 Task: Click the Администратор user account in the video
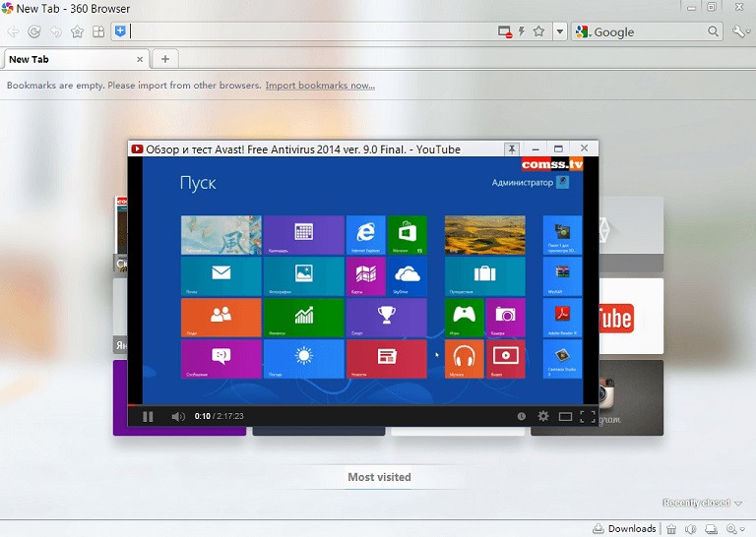(531, 183)
